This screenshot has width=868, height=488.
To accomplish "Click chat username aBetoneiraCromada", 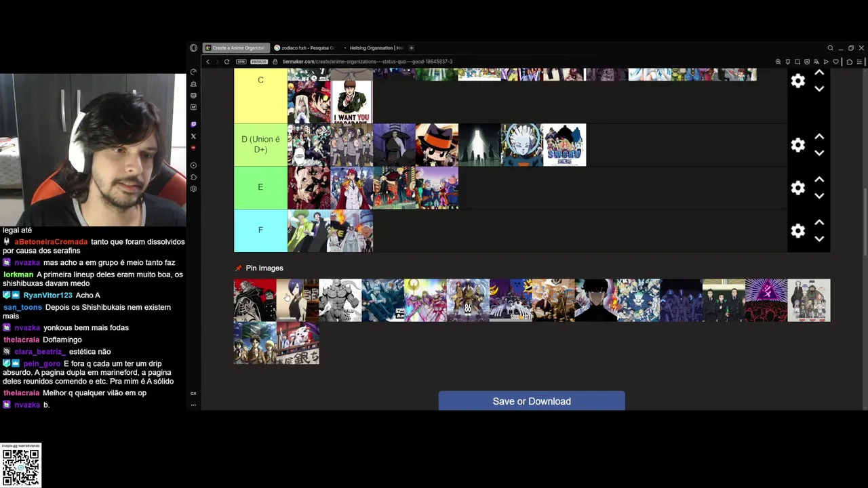I will point(51,242).
